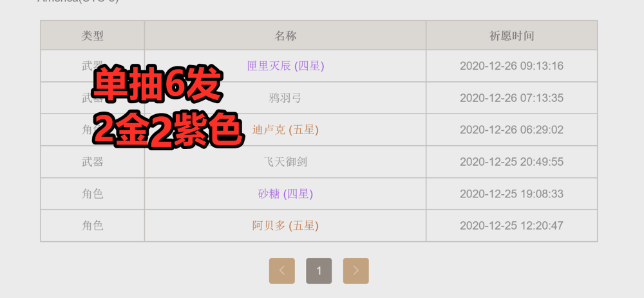The image size is (644, 298).
Task: Open the 阿贝多 (五星) entry
Action: click(x=285, y=226)
